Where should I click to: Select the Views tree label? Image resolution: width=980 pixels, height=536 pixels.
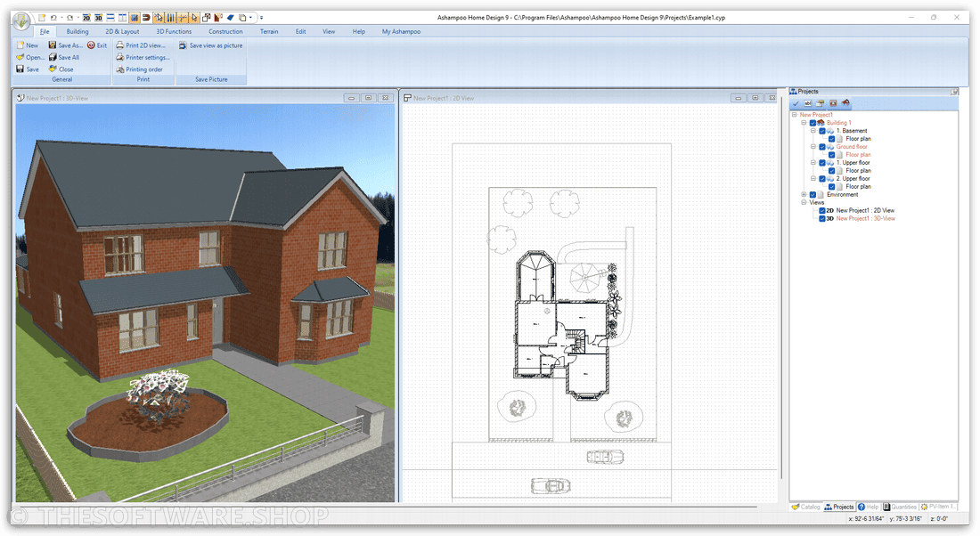point(817,202)
